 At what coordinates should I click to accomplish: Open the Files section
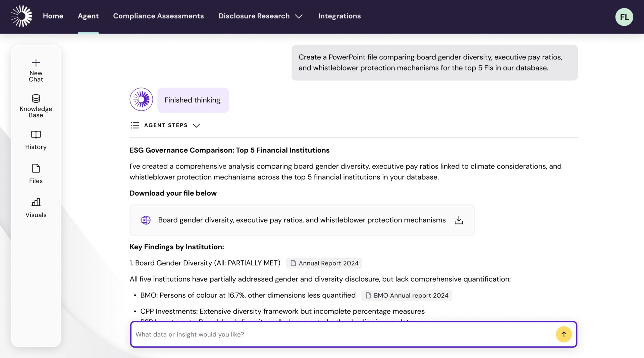click(36, 173)
